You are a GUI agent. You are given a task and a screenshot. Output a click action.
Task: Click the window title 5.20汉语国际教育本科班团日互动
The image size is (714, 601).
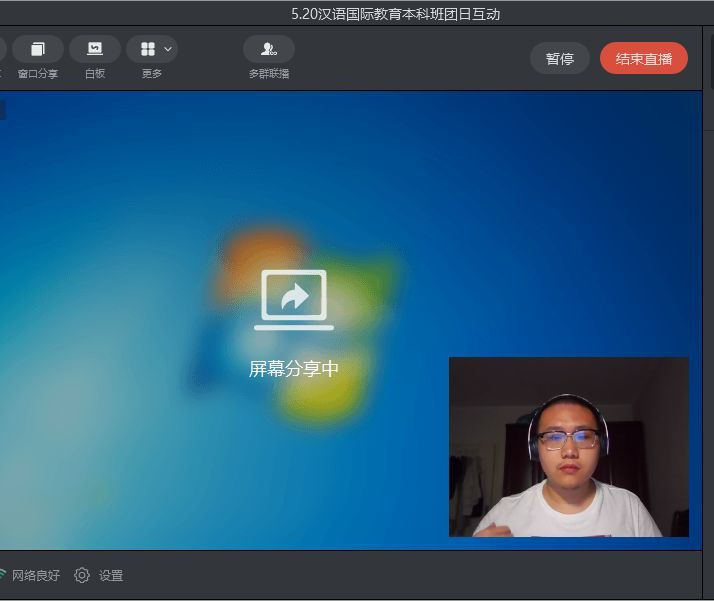pos(396,14)
